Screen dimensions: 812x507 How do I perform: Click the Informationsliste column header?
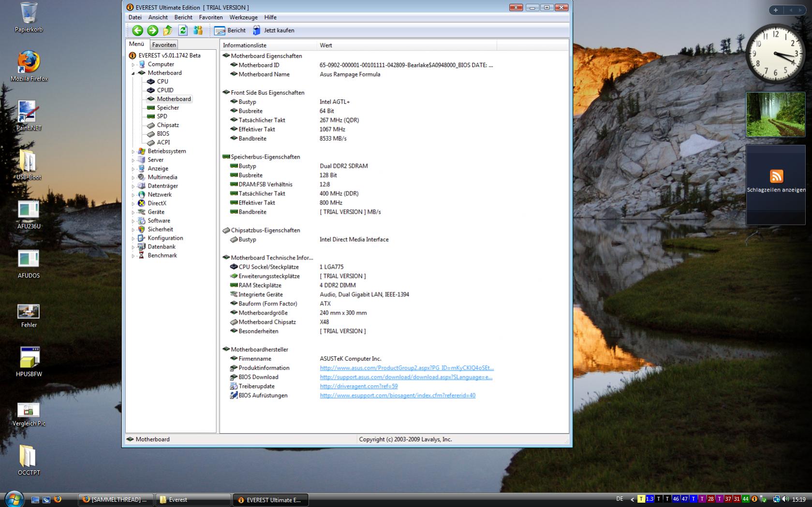[x=268, y=45]
